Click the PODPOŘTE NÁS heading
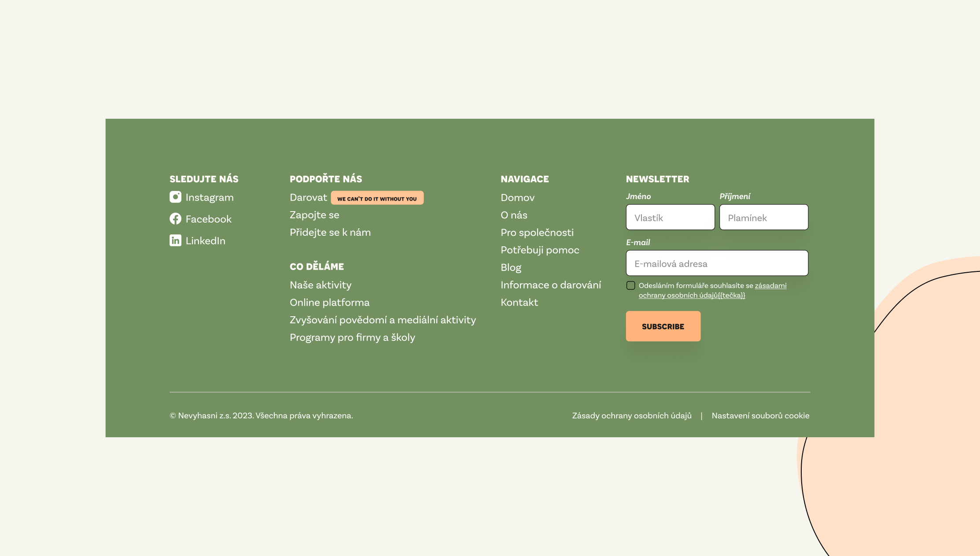 click(326, 179)
